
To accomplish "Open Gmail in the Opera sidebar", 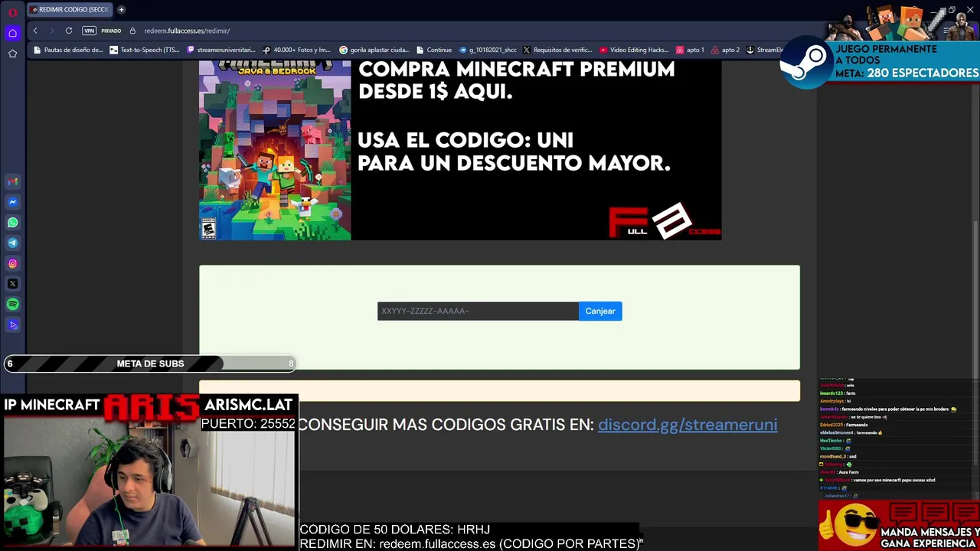I will pyautogui.click(x=12, y=182).
